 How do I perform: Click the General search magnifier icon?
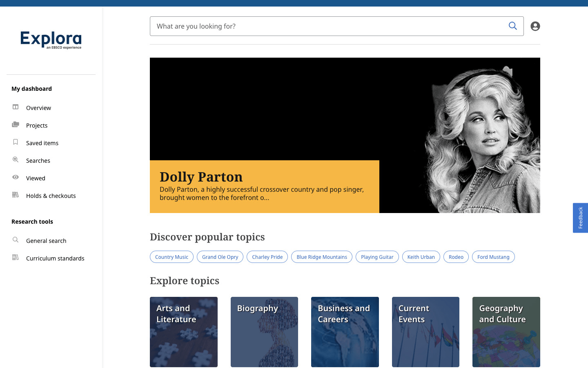click(16, 240)
